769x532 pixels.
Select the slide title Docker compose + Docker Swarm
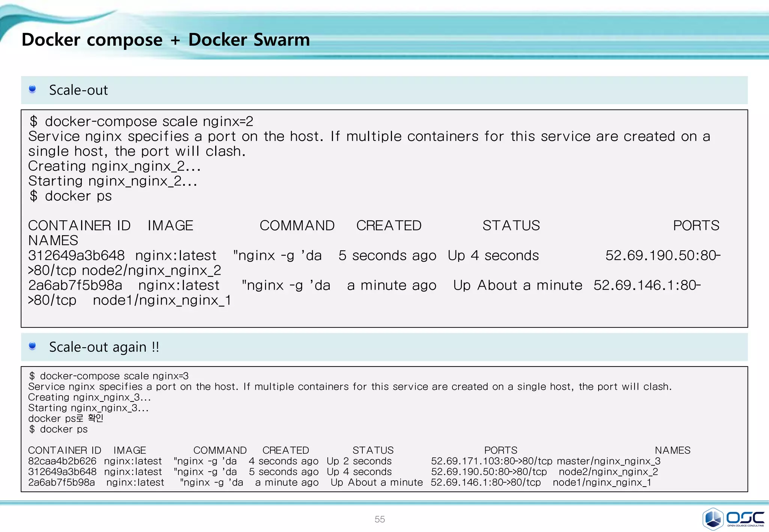coord(166,40)
